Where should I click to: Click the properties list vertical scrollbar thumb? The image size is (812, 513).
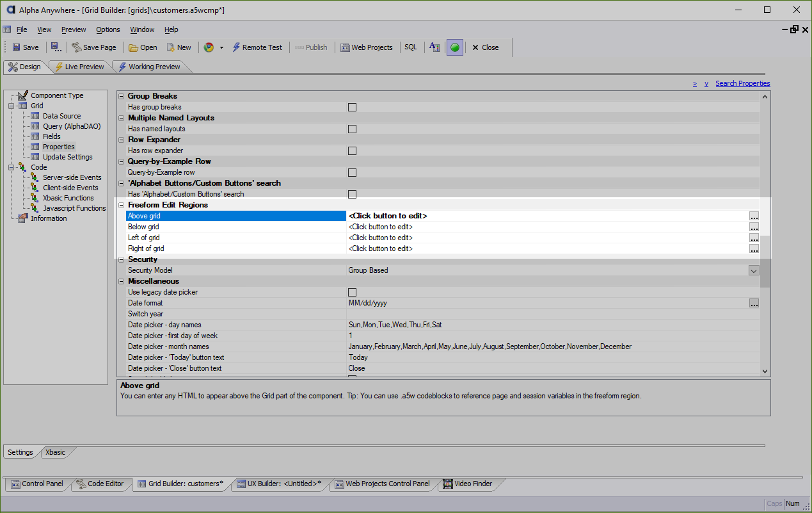click(x=765, y=261)
